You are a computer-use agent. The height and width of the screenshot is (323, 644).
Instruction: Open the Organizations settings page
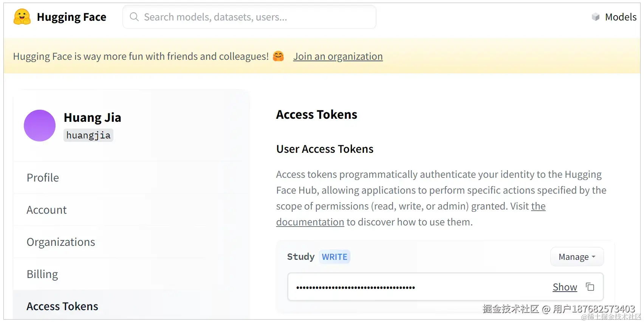pos(61,242)
